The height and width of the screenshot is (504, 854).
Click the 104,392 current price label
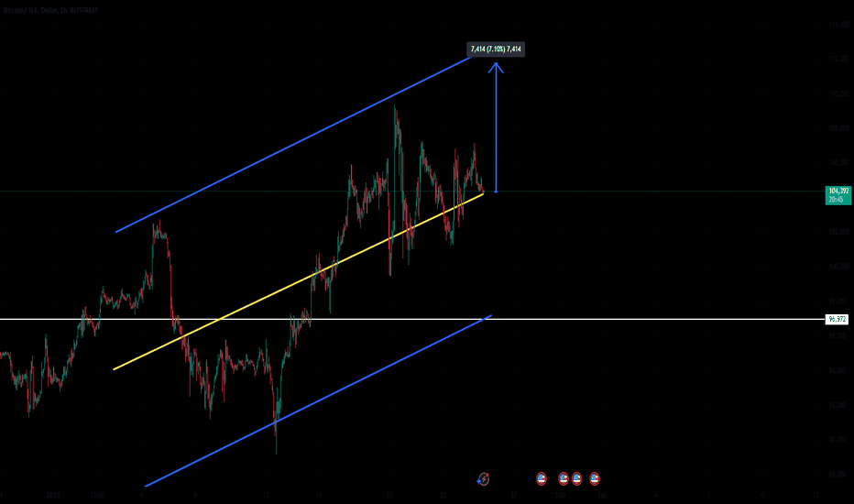click(x=838, y=192)
